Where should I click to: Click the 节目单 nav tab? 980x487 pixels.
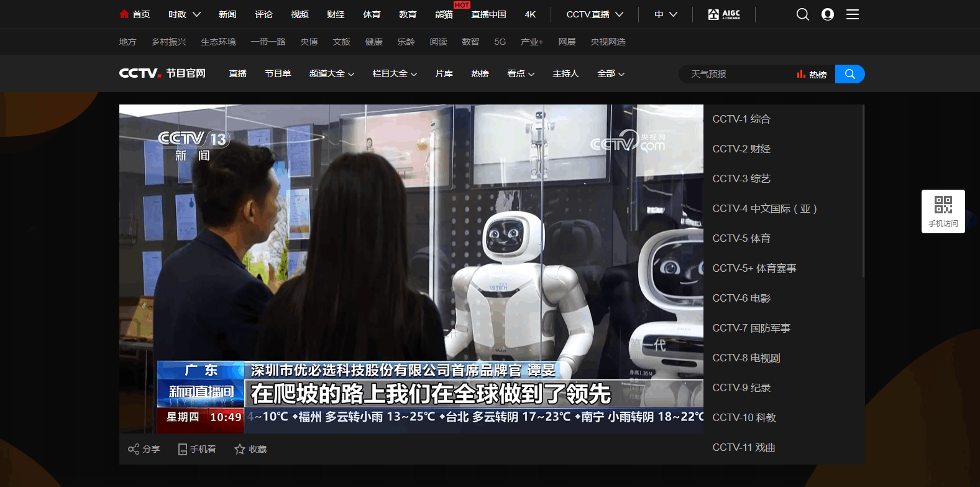tap(278, 73)
